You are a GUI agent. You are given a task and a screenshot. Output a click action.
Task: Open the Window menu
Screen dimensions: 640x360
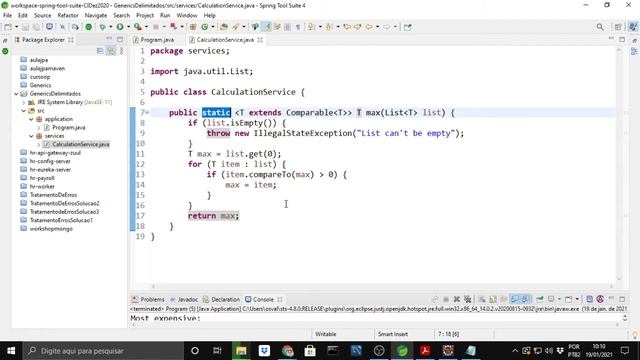coord(187,15)
